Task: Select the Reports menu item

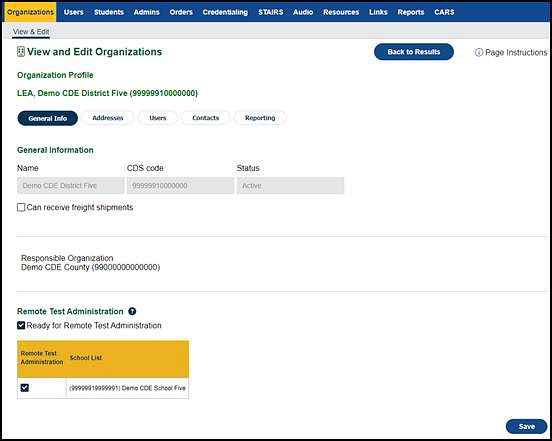Action: [x=411, y=12]
